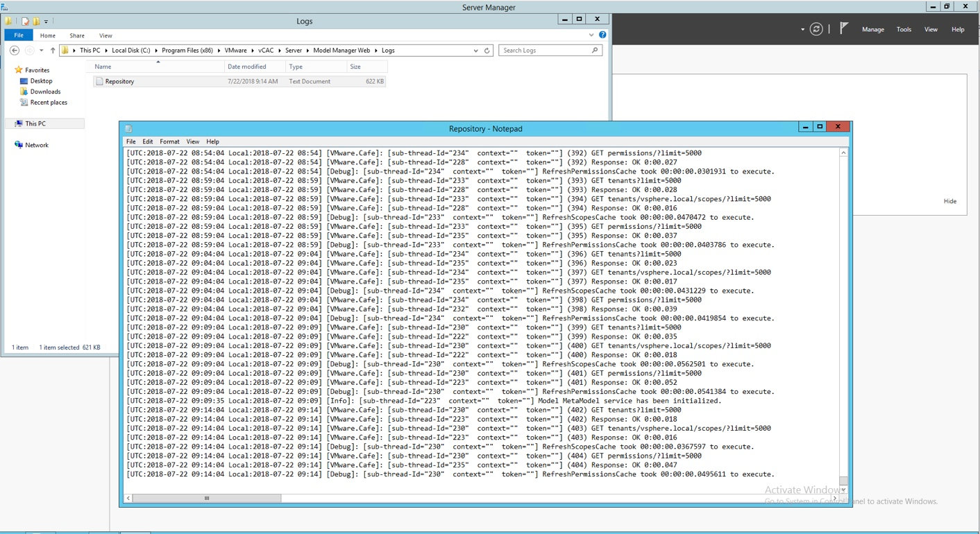The width and height of the screenshot is (980, 534).
Task: Click the Notepad horizontal scrollbar left arrow
Action: click(128, 498)
